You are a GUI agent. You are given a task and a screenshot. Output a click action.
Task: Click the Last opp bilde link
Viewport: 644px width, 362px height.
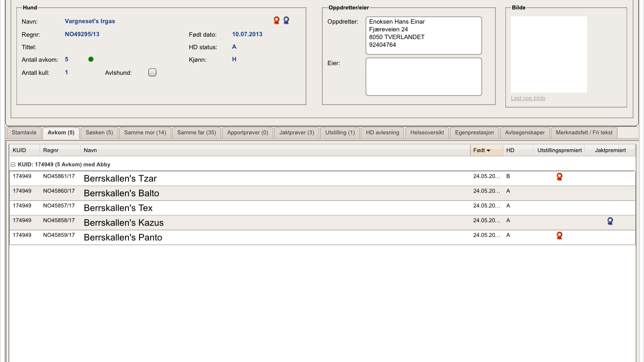[528, 98]
